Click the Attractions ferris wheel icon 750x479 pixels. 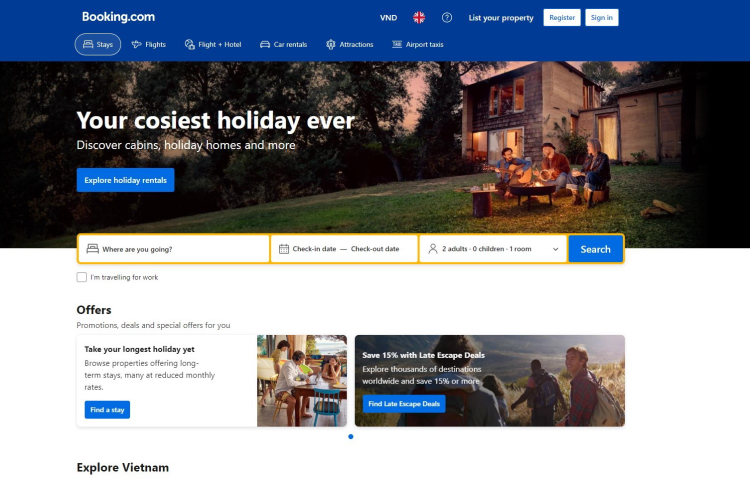(x=331, y=45)
